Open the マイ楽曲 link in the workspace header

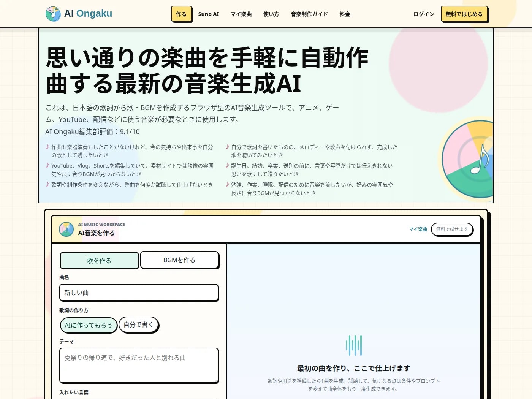pos(418,229)
